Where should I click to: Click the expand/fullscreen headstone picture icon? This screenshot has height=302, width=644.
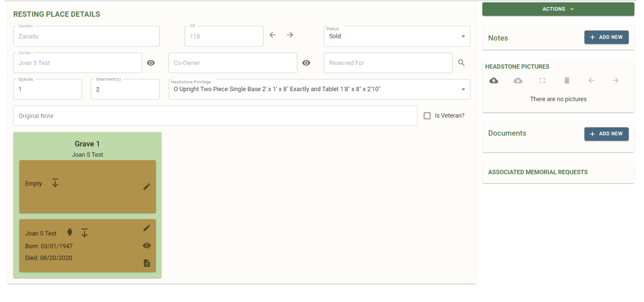coord(543,80)
